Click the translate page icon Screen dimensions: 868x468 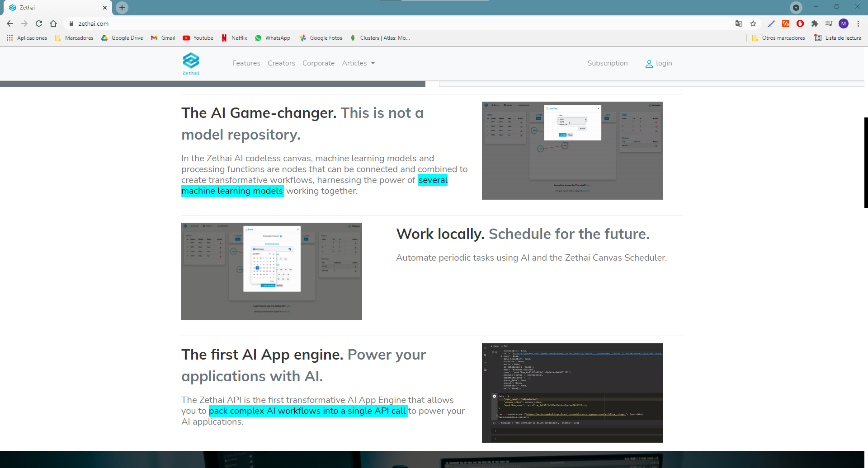coord(739,23)
